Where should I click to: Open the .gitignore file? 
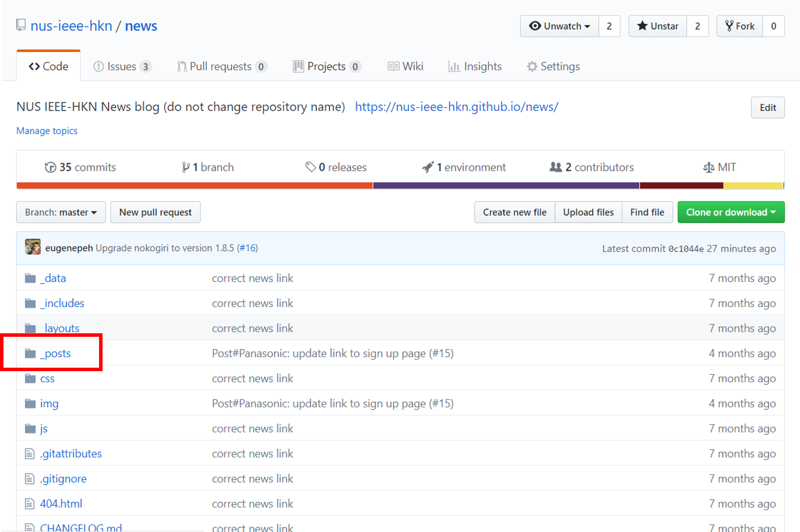tap(64, 478)
